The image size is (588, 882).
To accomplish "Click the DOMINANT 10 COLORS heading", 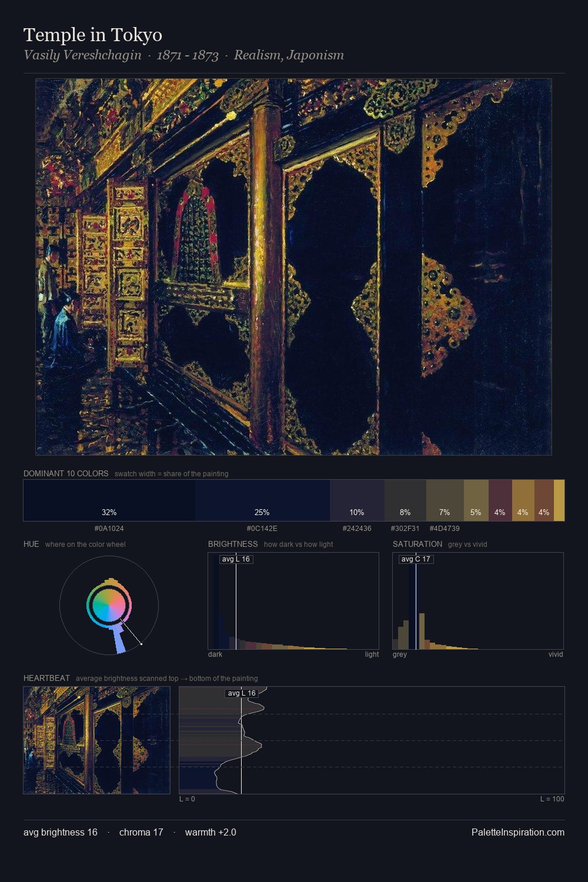I will [x=66, y=473].
